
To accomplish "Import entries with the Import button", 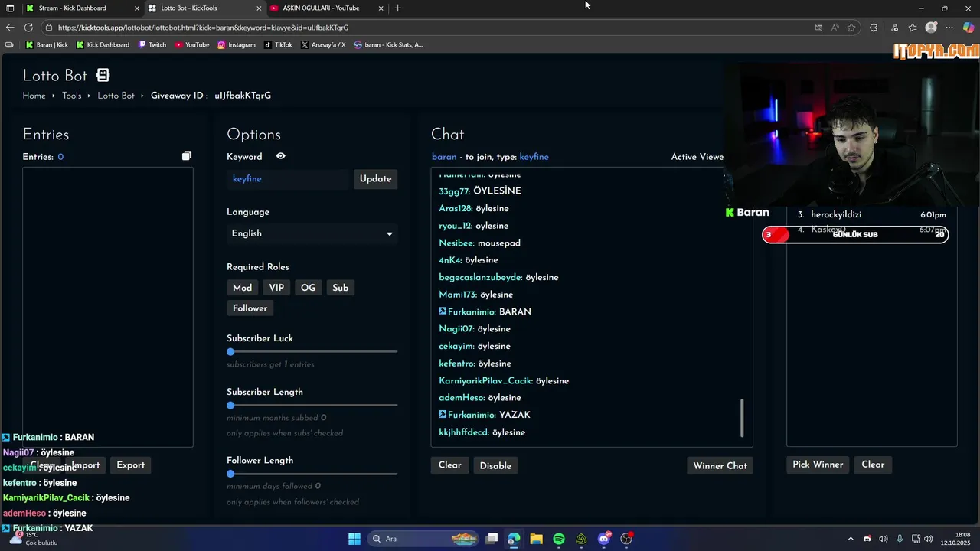I will [x=85, y=465].
